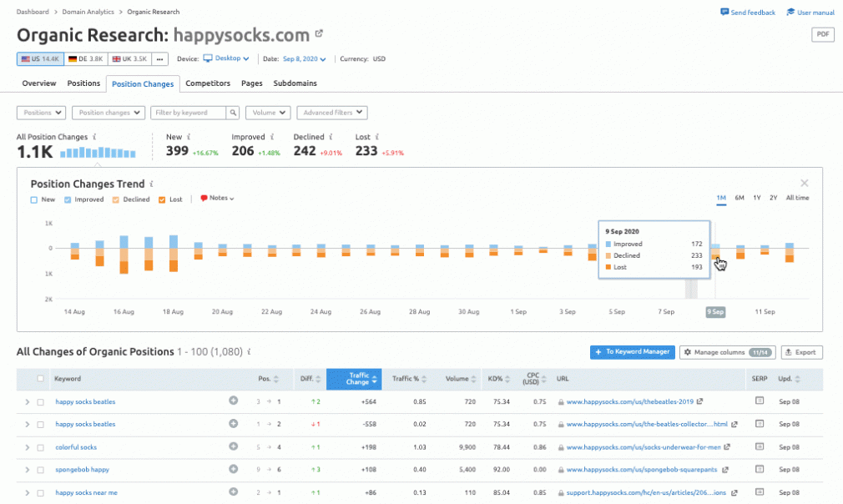The width and height of the screenshot is (843, 504).
Task: Select the DE 3.8K database button
Action: [85, 59]
